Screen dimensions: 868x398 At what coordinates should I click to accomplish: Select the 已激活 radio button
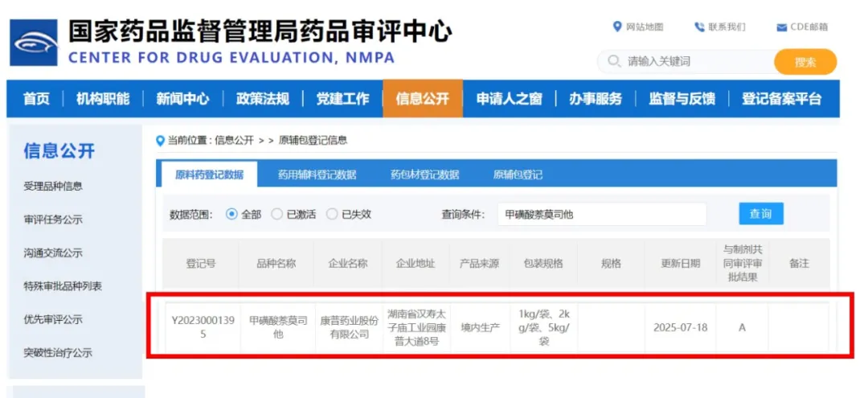coord(277,214)
